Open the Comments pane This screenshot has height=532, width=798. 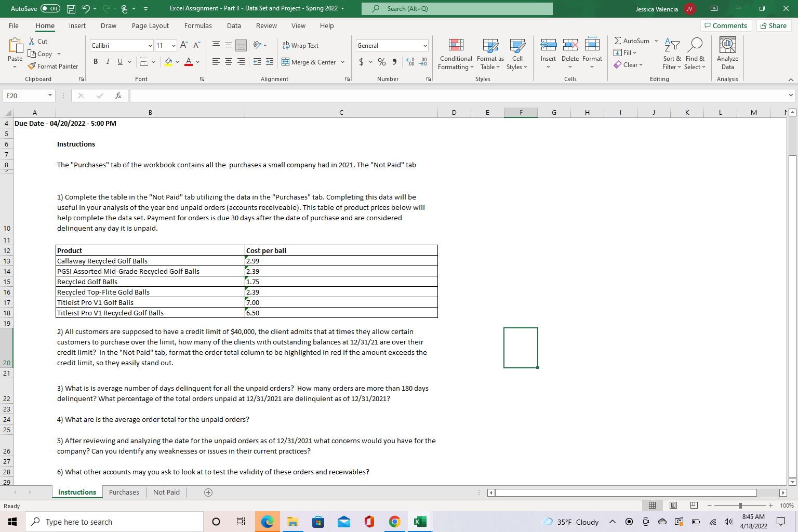click(x=726, y=25)
